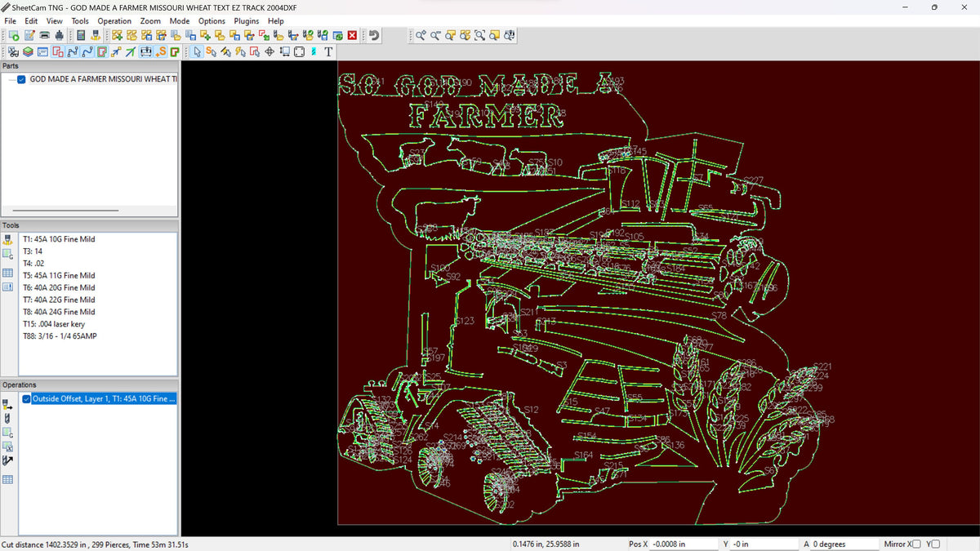Viewport: 980px width, 551px height.
Task: Click the cyan lightning-shaped tool icon
Action: click(x=314, y=51)
